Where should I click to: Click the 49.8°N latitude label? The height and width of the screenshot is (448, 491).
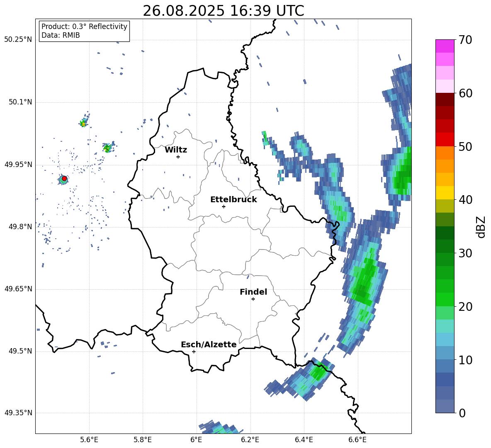[x=20, y=227]
